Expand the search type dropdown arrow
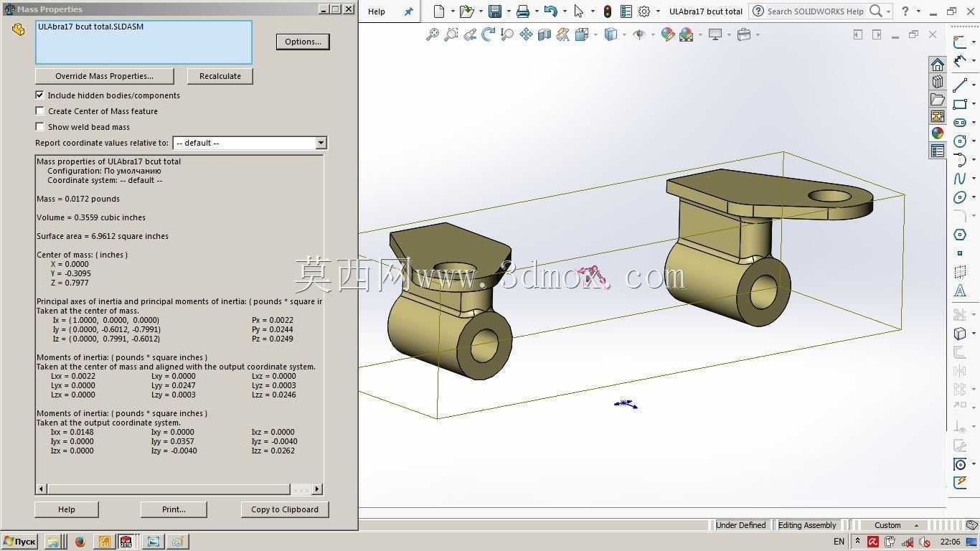 tap(888, 11)
